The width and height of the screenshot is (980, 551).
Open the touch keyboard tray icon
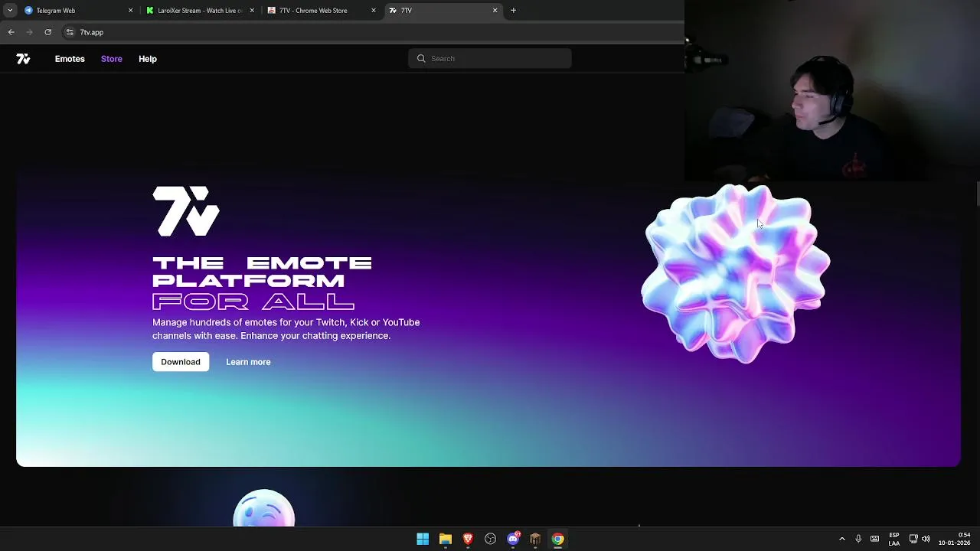point(874,539)
